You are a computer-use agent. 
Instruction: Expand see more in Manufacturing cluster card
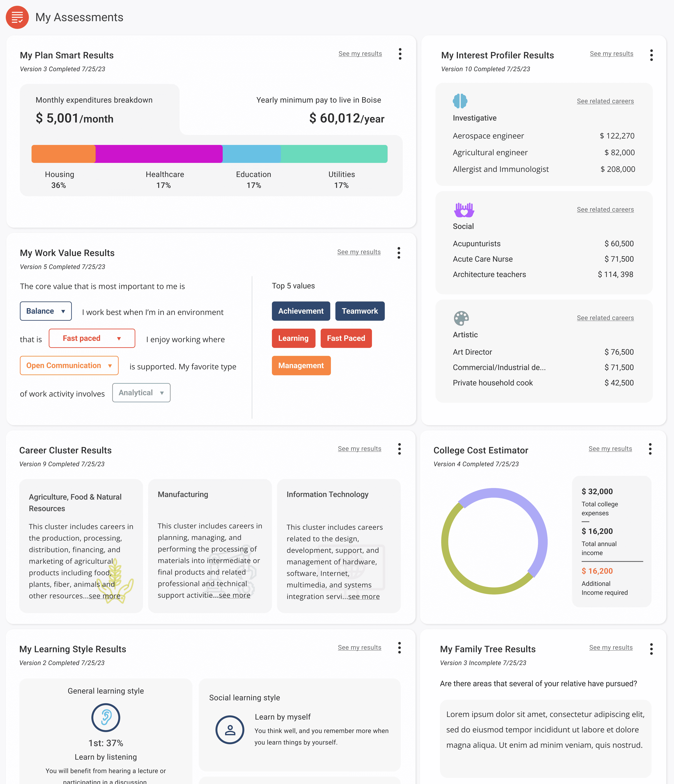pos(234,595)
